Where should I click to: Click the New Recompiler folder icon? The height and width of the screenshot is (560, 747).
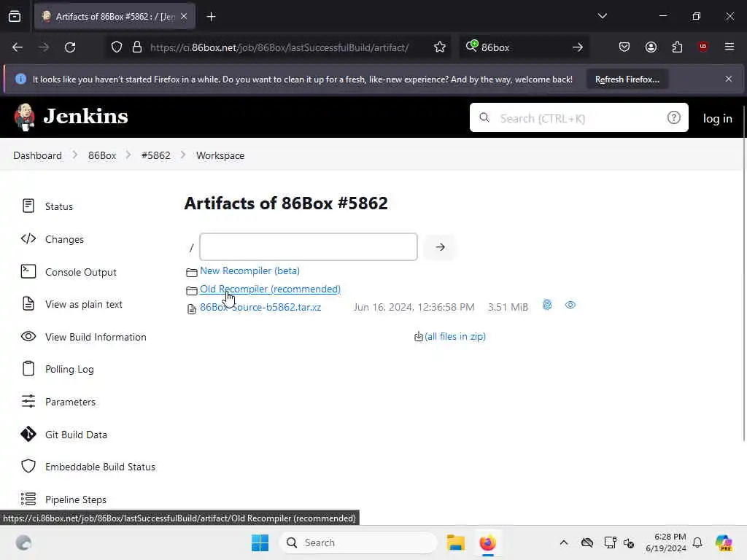pyautogui.click(x=192, y=272)
